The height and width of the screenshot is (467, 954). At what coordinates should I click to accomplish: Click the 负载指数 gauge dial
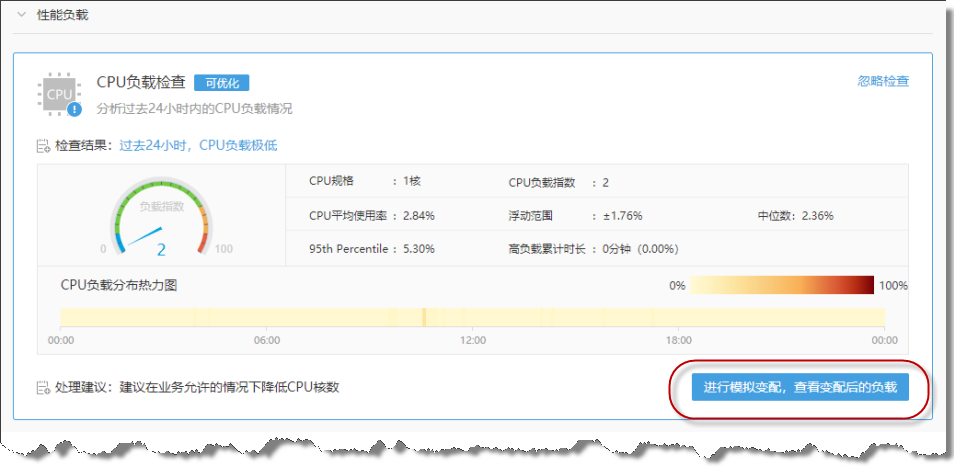pos(161,213)
